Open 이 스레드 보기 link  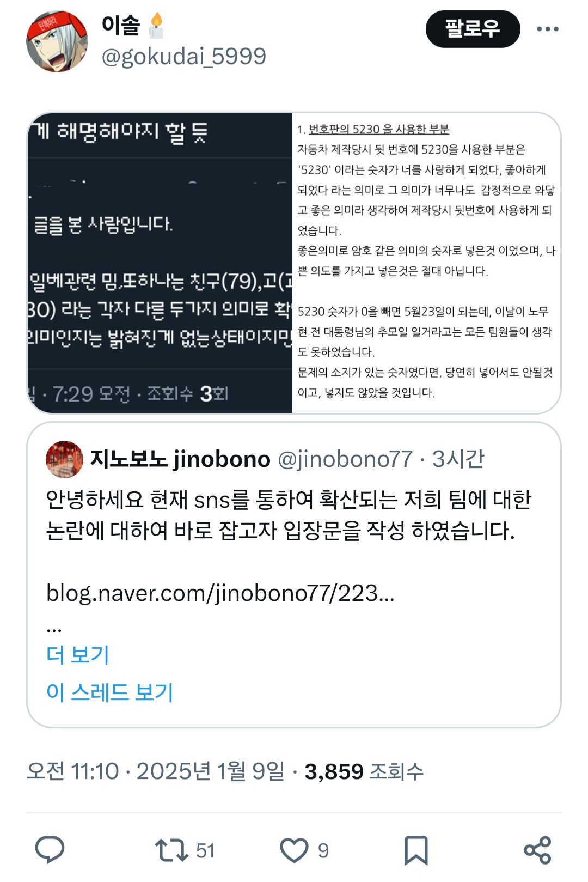(110, 692)
